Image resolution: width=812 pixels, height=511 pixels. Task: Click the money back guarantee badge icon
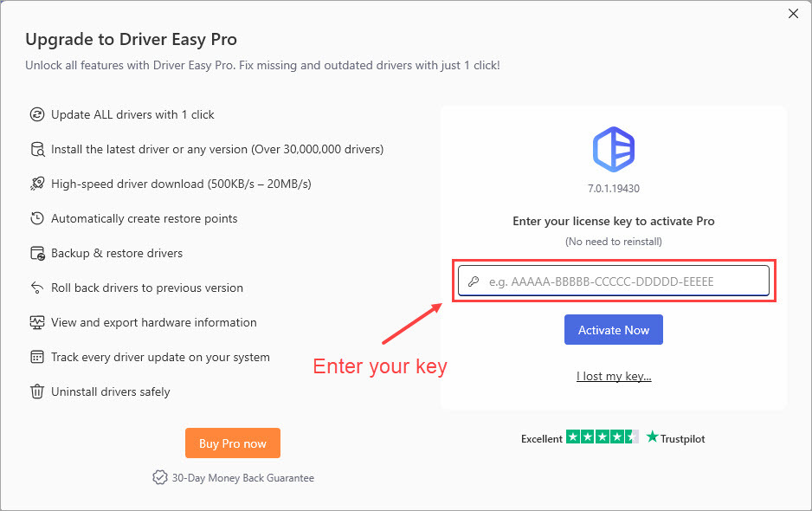[160, 477]
